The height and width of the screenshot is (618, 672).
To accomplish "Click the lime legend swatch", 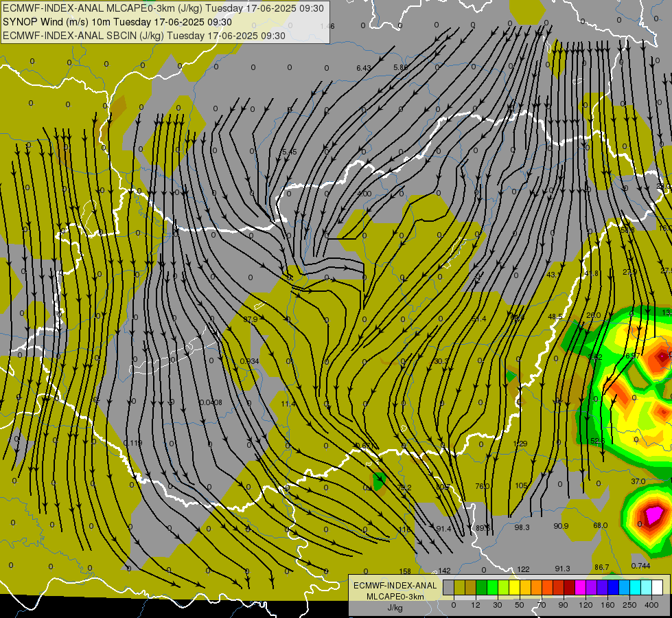I will click(x=504, y=587).
